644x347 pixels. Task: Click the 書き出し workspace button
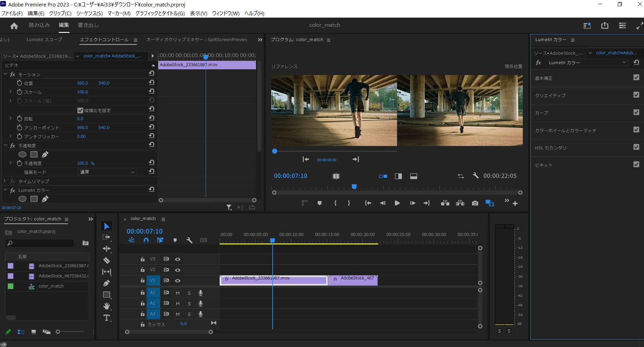click(x=88, y=25)
